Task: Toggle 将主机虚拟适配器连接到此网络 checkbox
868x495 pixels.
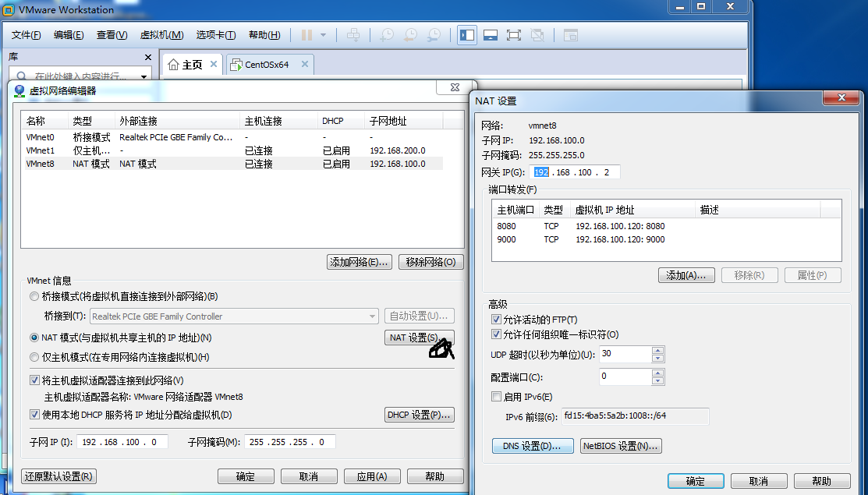Action: point(34,380)
